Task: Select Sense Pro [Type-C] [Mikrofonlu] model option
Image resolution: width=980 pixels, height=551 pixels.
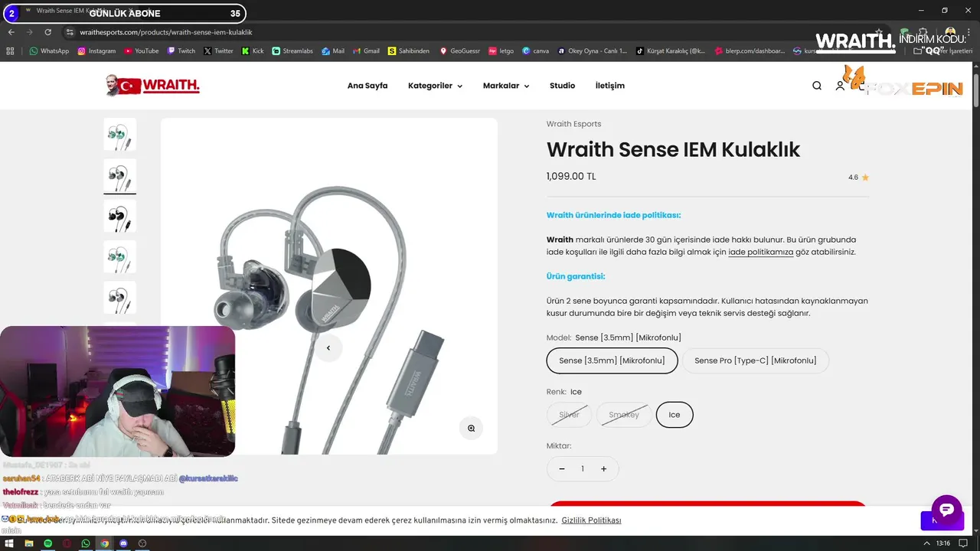Action: 756,360
